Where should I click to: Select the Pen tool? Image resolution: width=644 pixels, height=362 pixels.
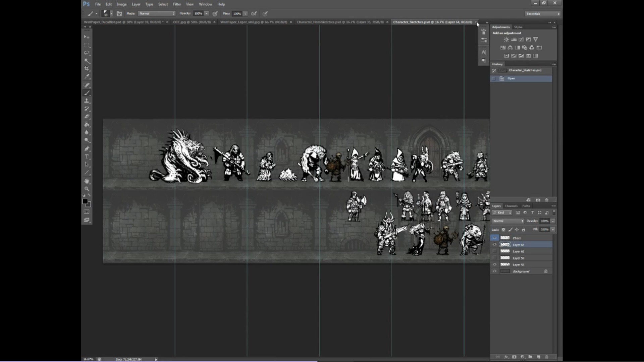(87, 149)
